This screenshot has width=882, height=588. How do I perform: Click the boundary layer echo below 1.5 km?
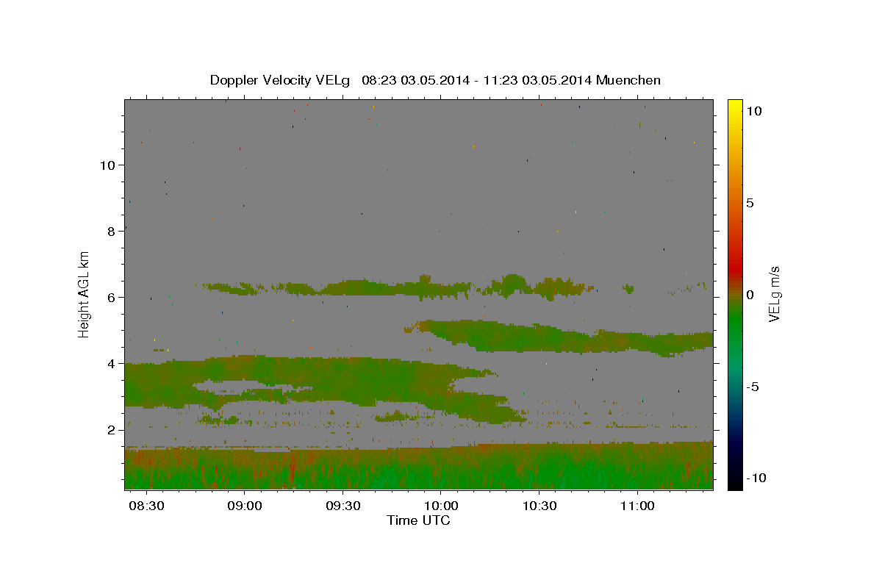click(x=419, y=467)
